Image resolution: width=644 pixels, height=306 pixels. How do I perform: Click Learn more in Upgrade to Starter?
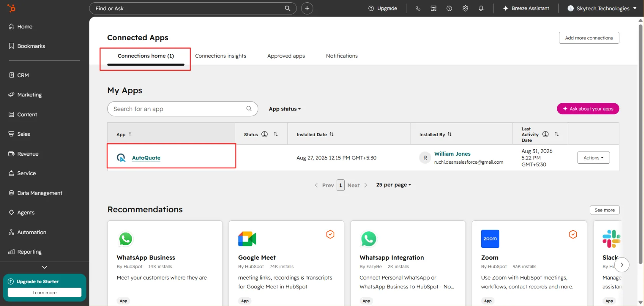(x=44, y=293)
